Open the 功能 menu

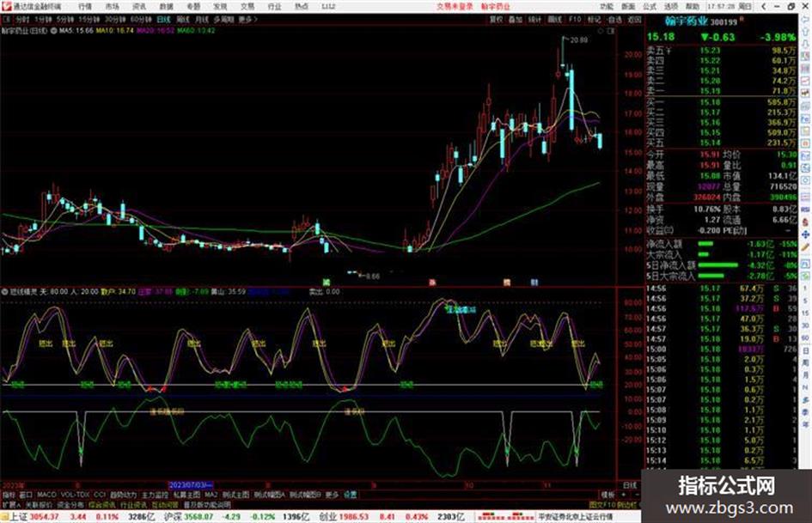click(607, 7)
